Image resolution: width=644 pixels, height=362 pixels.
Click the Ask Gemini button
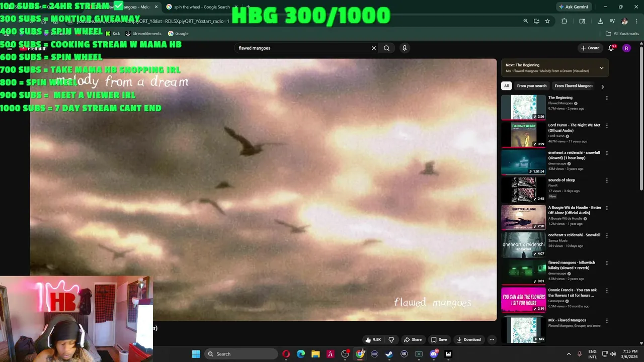click(x=573, y=7)
